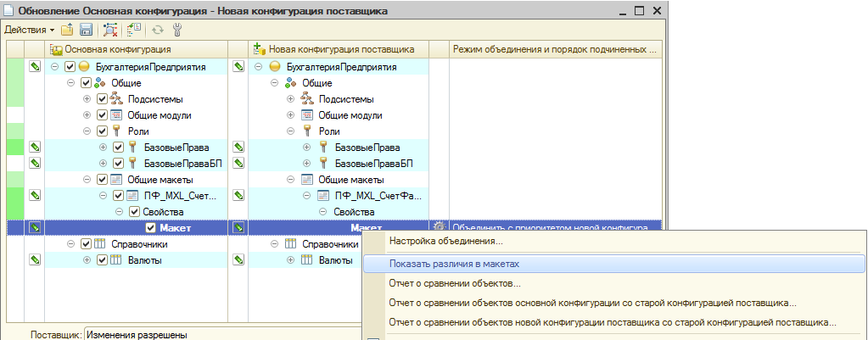Open report comparing new supplier with old supplier configuration
This screenshot has width=868, height=340.
coord(613,321)
